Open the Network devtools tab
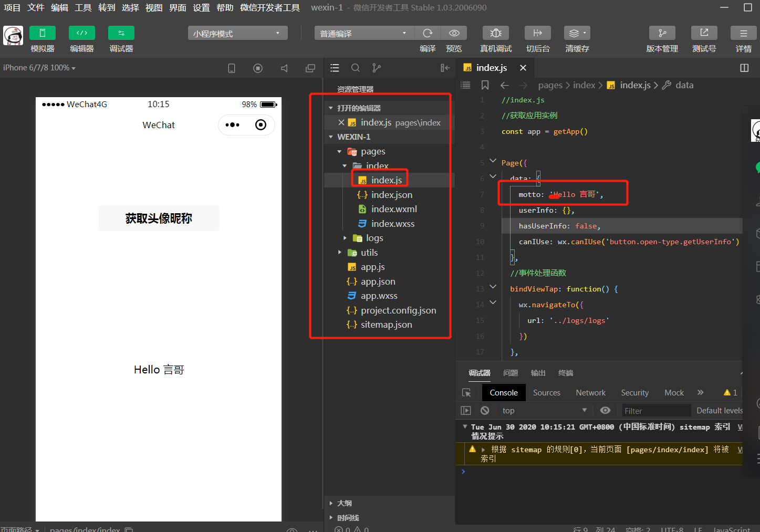 [590, 392]
